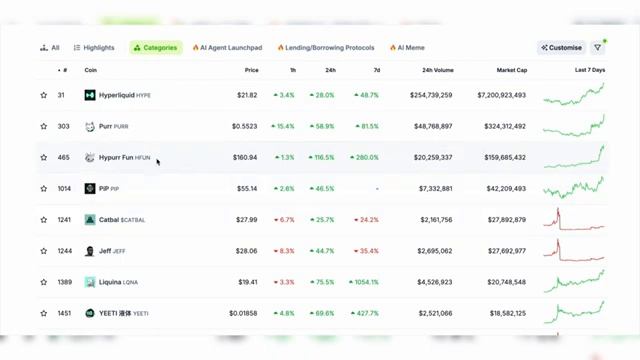
Task: Click the Purr cat logo
Action: point(90,126)
